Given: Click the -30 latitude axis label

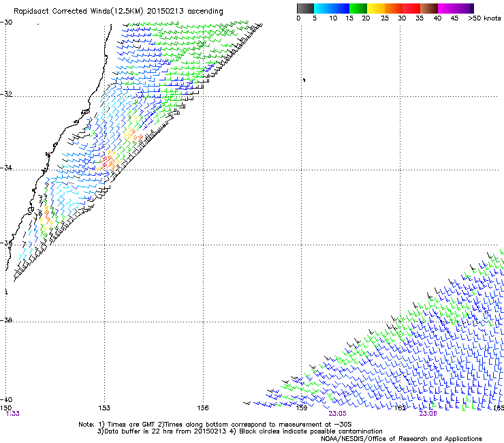Looking at the screenshot, I should (x=6, y=22).
